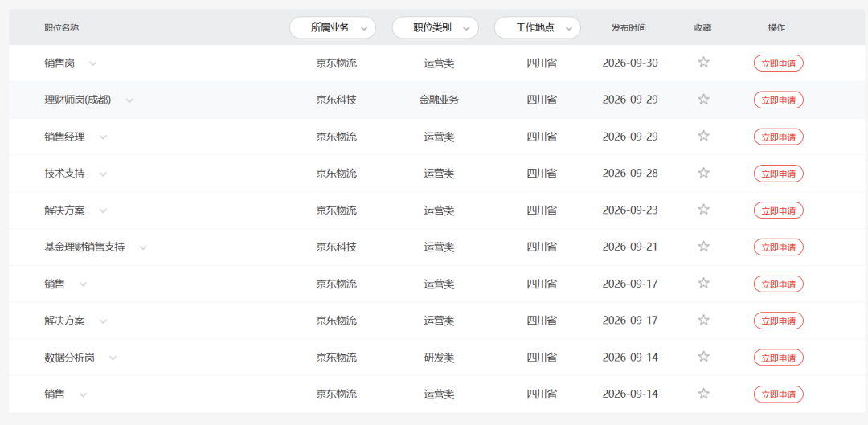Click the 发布时间 column header
The image size is (868, 425).
(x=628, y=27)
